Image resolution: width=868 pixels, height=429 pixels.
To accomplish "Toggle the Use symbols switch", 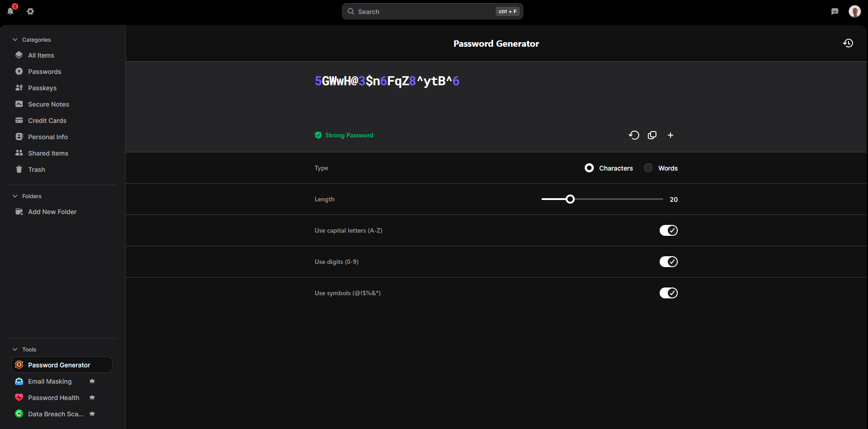I will click(x=668, y=293).
